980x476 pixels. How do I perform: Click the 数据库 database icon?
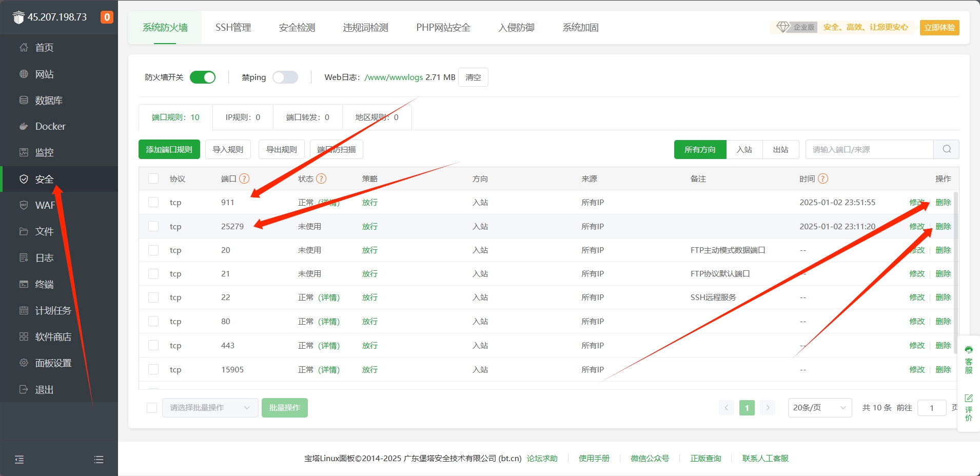pyautogui.click(x=24, y=100)
